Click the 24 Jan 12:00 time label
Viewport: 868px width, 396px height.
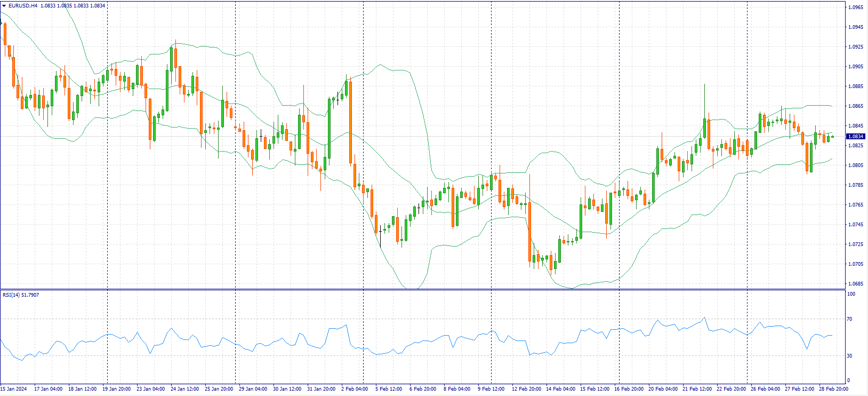click(x=184, y=389)
